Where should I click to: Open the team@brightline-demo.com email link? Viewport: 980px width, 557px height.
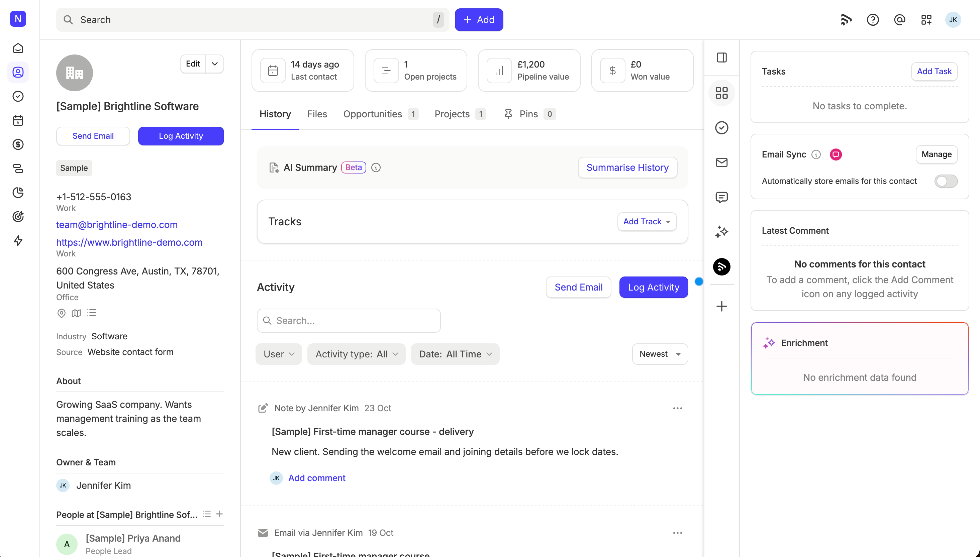117,225
